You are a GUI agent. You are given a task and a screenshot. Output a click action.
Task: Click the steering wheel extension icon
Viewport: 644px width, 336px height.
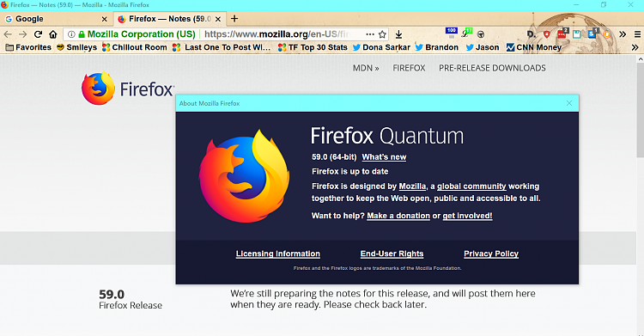[x=481, y=34]
